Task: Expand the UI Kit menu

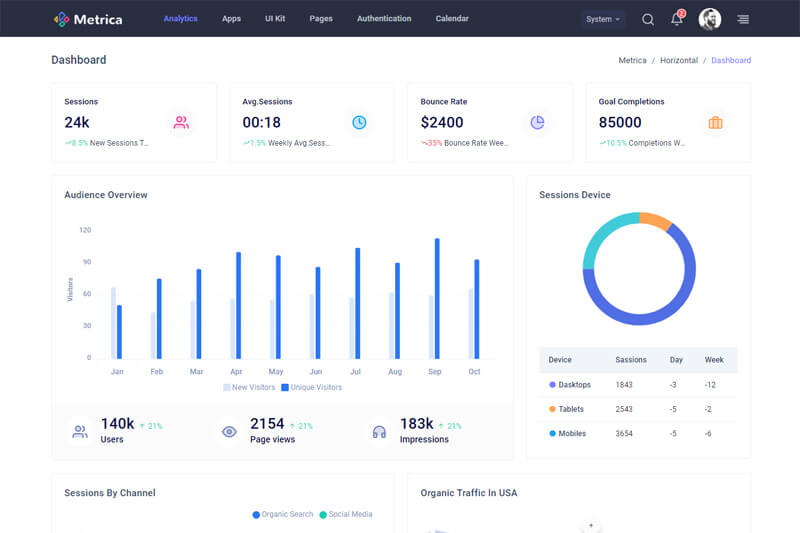Action: (275, 19)
